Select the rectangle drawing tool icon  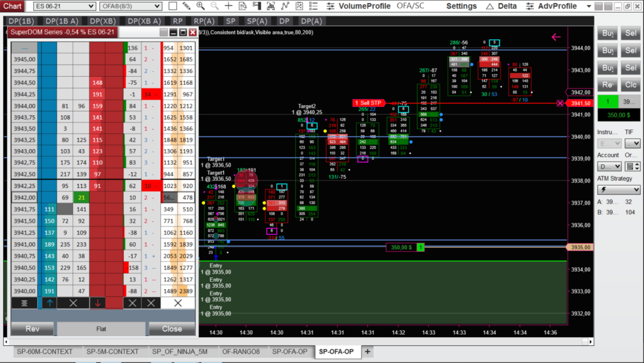(173, 6)
